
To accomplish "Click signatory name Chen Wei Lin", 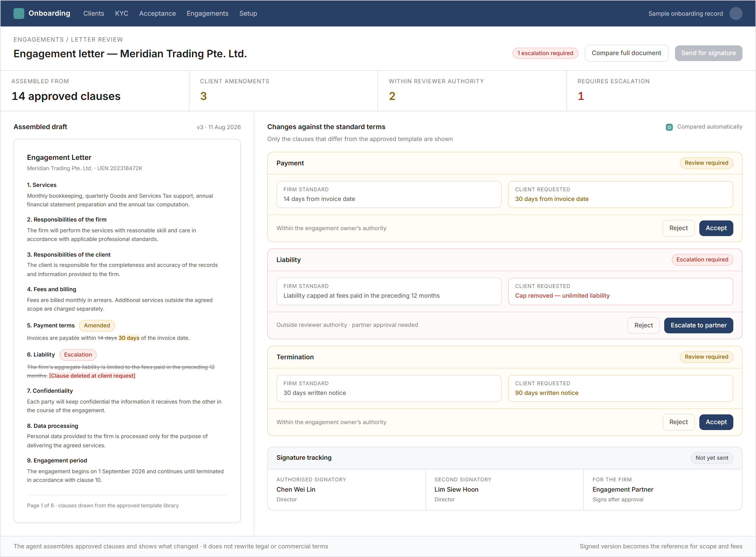I will (x=296, y=489).
